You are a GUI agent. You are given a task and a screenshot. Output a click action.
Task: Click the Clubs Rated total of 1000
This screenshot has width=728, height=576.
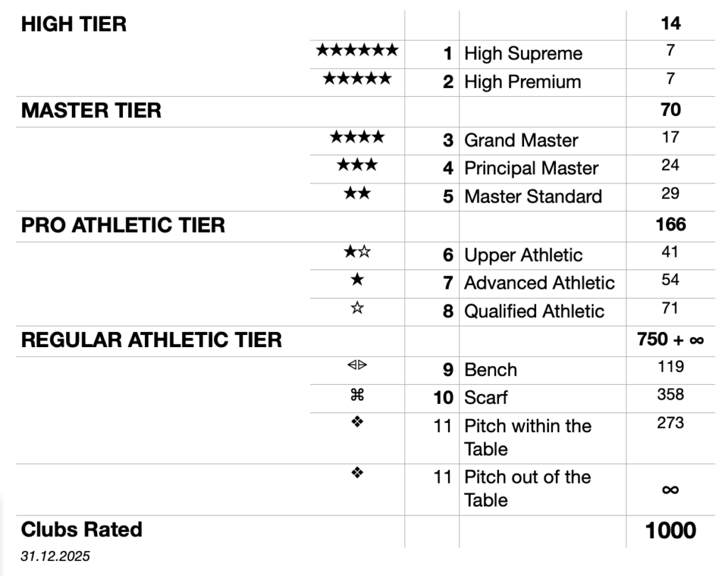(x=670, y=530)
